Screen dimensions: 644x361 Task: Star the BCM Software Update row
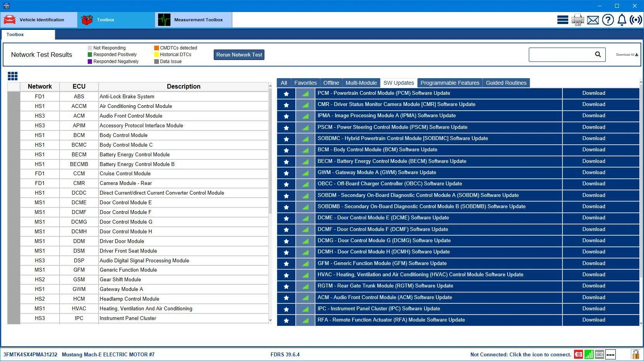286,150
